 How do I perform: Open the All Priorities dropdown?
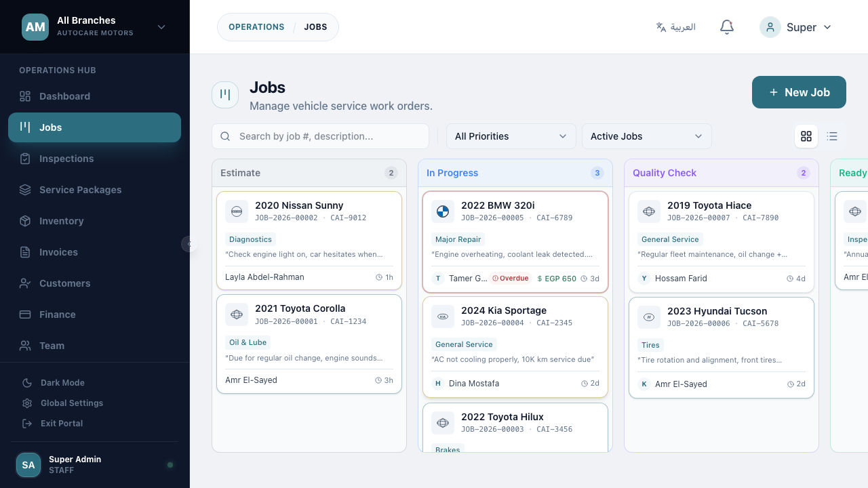coord(511,136)
